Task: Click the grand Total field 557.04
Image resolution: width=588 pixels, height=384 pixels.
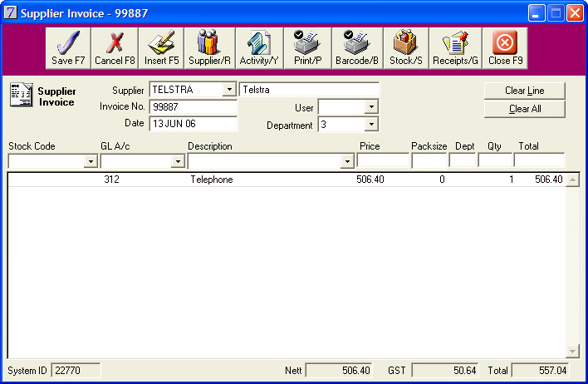Action: pyautogui.click(x=540, y=371)
